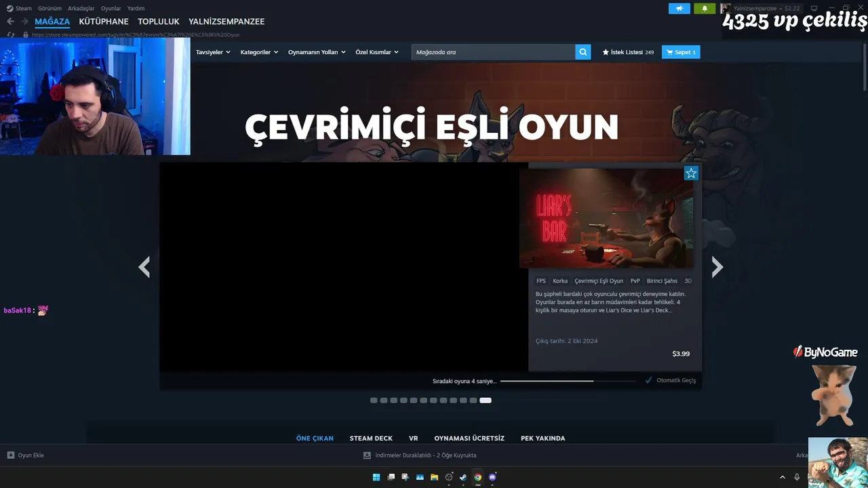Switch to the TOPLULUK tab
The width and height of the screenshot is (868, 488).
(x=159, y=22)
